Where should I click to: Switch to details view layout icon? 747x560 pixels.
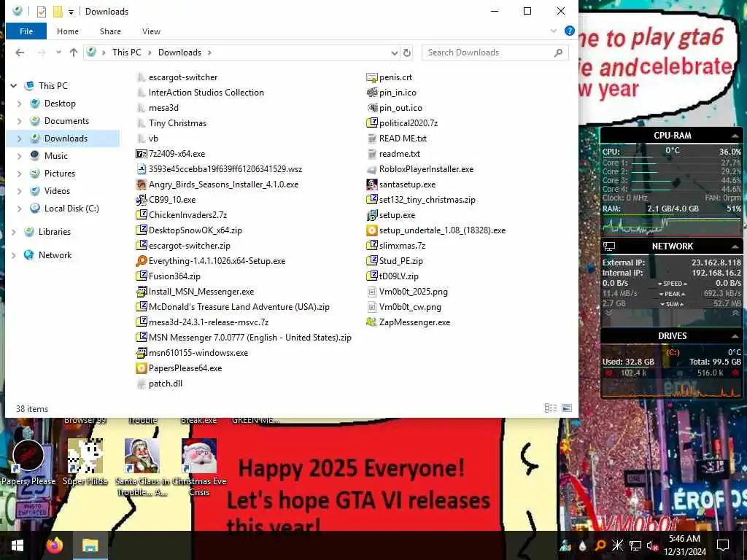[551, 408]
